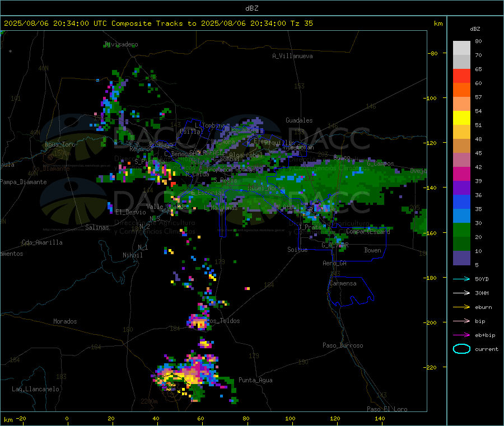The width and height of the screenshot is (504, 426).
Task: Click the 'Morados' map label
Action: tap(65, 321)
